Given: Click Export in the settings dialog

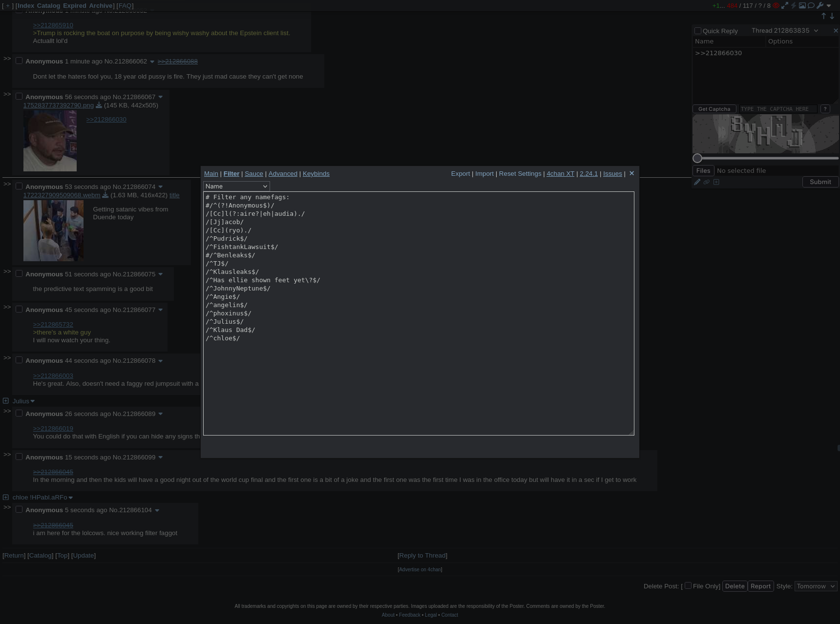Looking at the screenshot, I should click(x=461, y=173).
